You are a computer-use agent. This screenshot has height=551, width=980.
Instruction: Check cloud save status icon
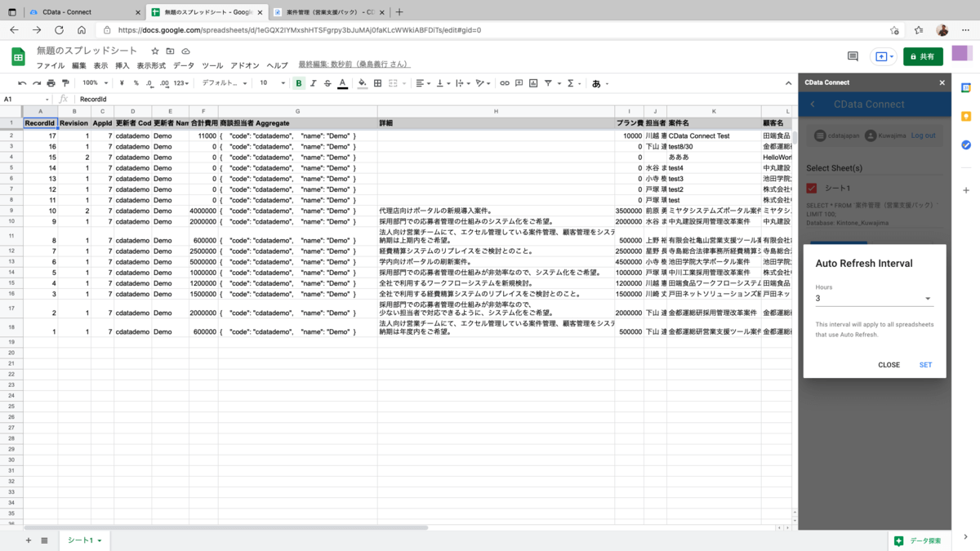tap(185, 51)
